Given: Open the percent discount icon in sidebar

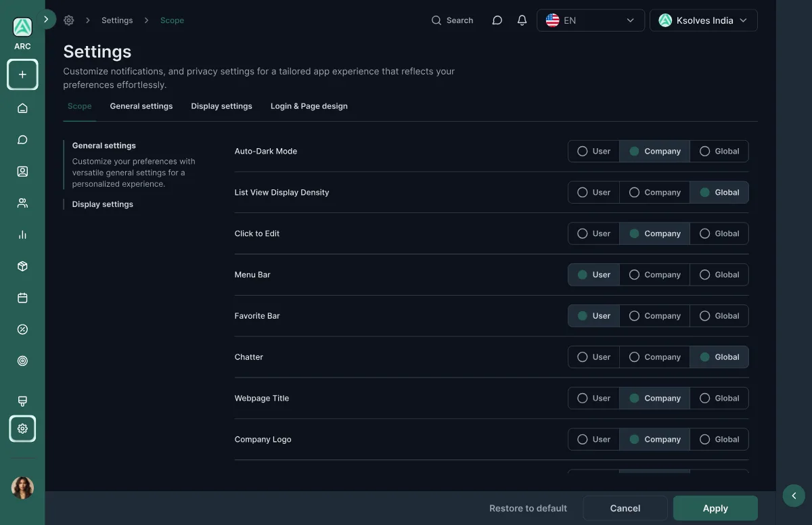Looking at the screenshot, I should click(x=22, y=329).
